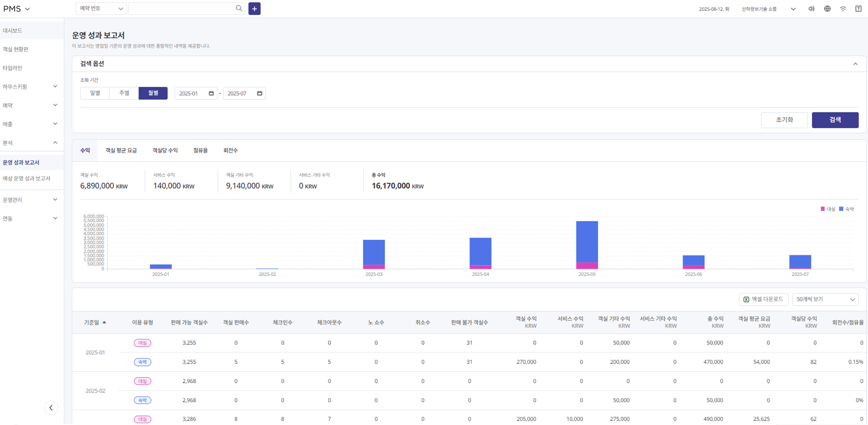Switch to 회전수 tab

pyautogui.click(x=230, y=150)
